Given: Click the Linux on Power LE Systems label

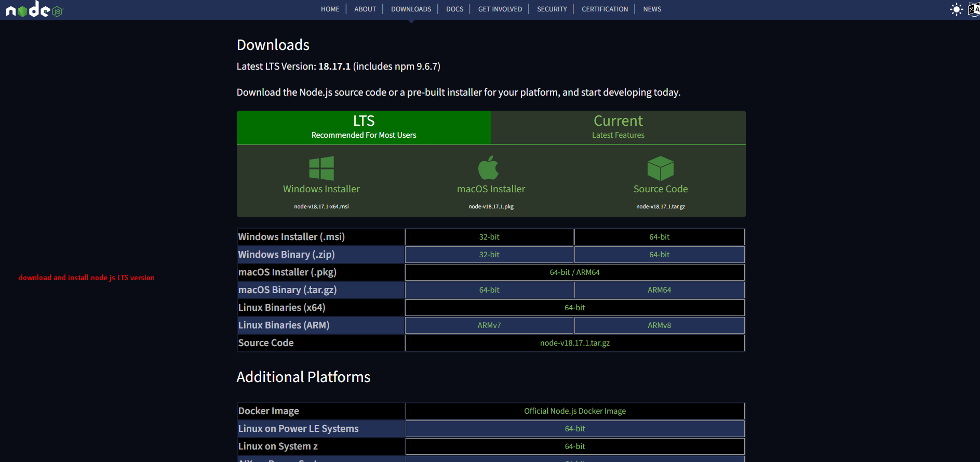Looking at the screenshot, I should pos(298,429).
